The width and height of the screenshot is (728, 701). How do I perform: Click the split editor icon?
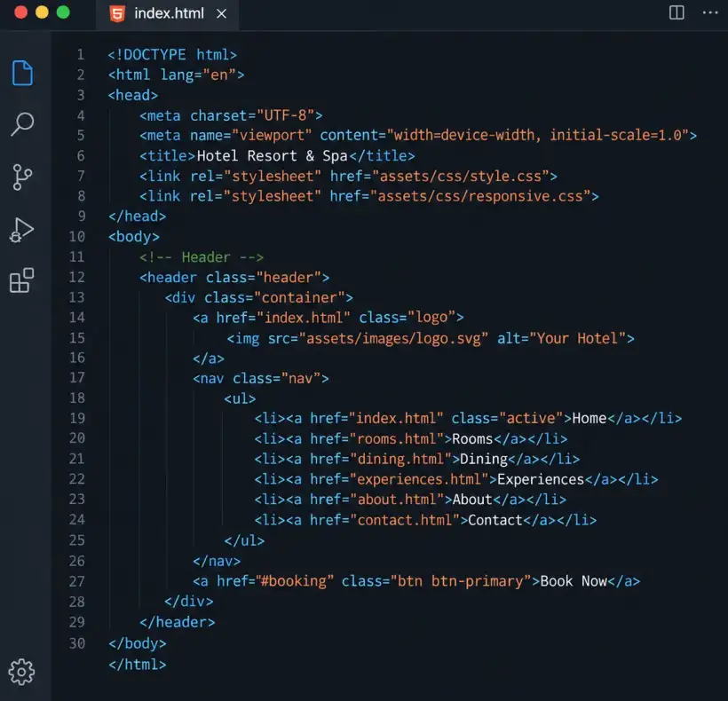click(677, 12)
